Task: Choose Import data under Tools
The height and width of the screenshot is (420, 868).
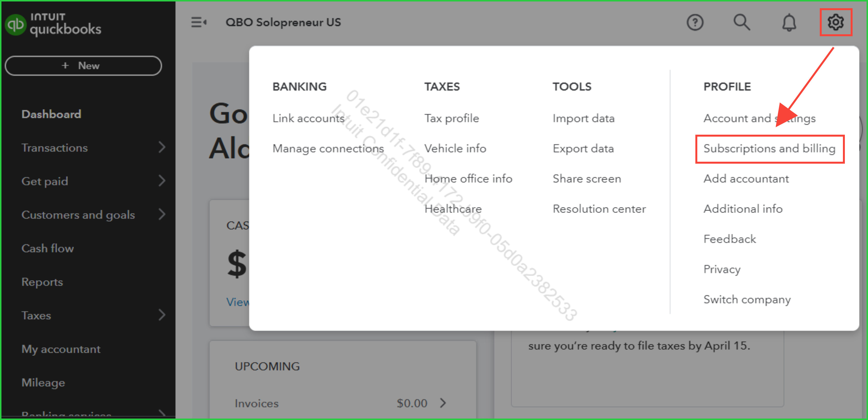Action: 583,119
